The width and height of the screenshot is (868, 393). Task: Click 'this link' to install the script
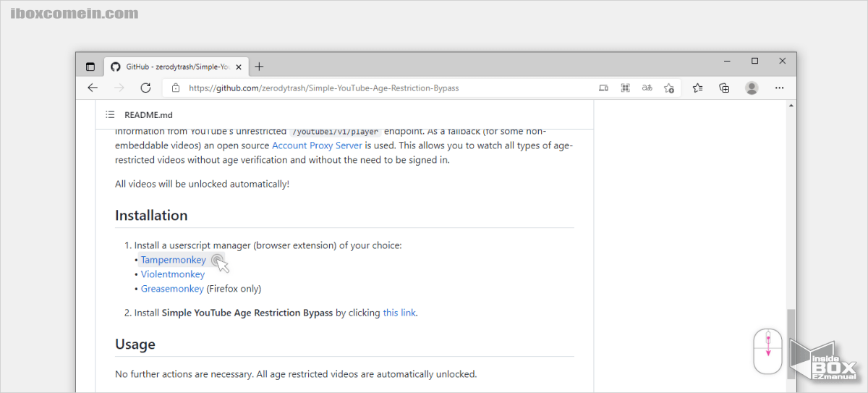point(399,313)
